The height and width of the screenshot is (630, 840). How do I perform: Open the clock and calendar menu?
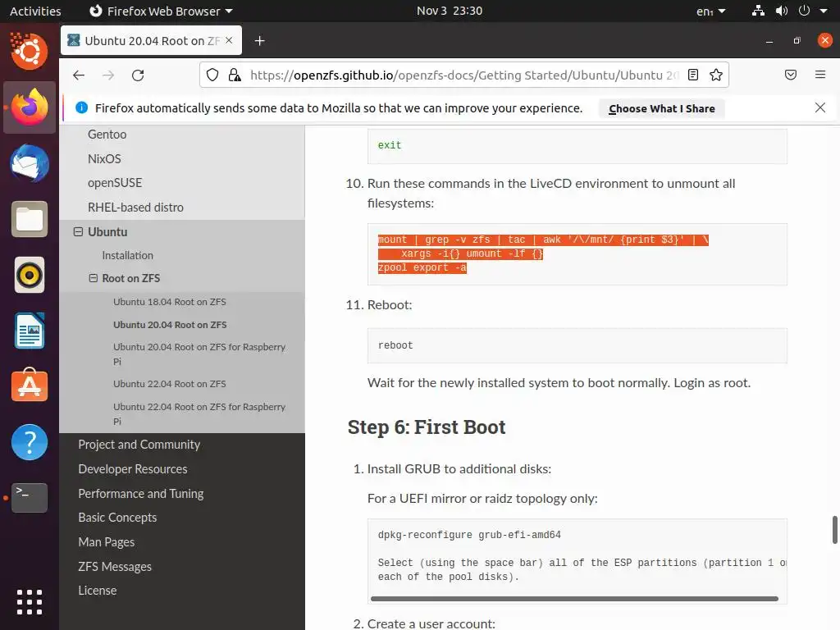[450, 11]
